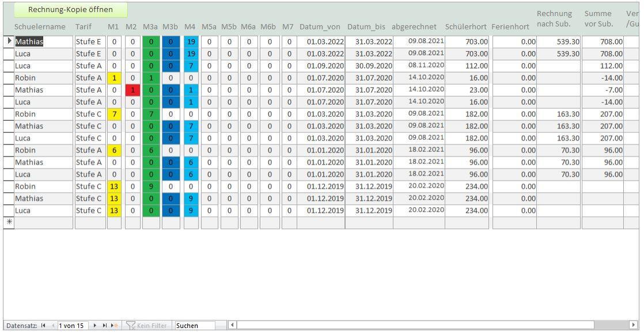Go to next record using navigation arrow
Image resolution: width=644 pixels, height=332 pixels.
(x=95, y=326)
